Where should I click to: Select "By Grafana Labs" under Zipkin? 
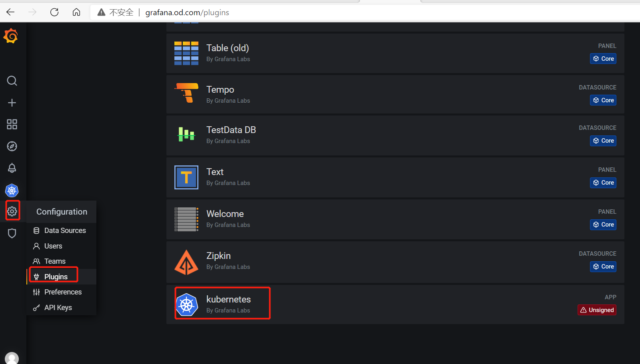(x=228, y=267)
